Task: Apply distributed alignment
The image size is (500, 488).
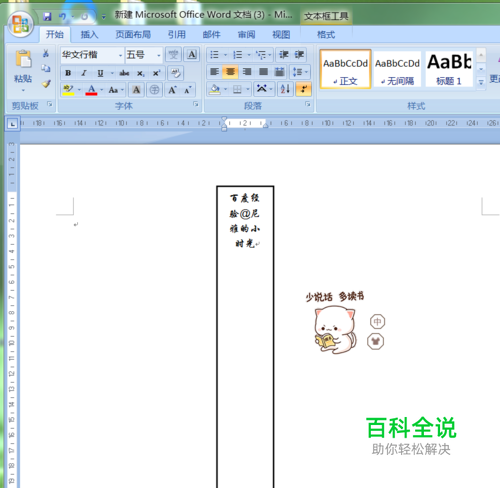Action: click(x=280, y=72)
